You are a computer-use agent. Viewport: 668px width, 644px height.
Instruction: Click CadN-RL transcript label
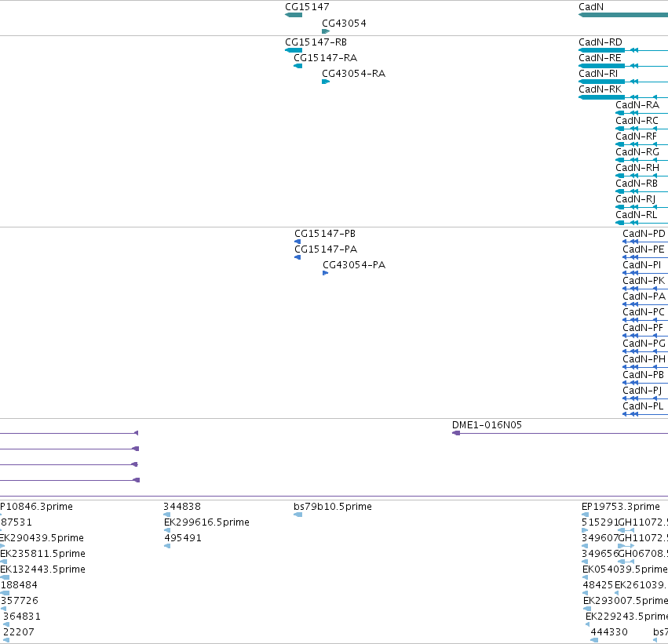pos(636,215)
